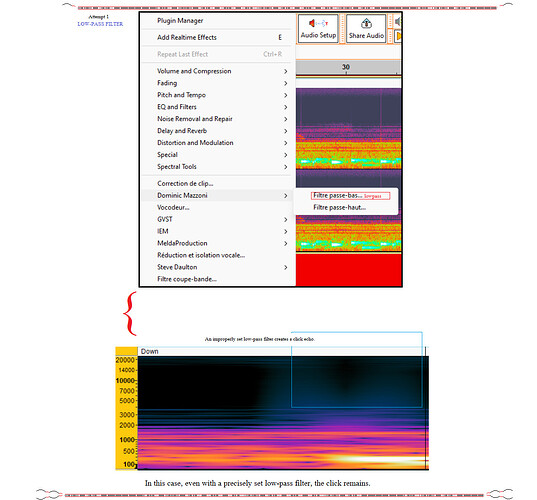Select Réduction et isolation vocale... effect
The height and width of the screenshot is (500, 537).
coord(216,255)
